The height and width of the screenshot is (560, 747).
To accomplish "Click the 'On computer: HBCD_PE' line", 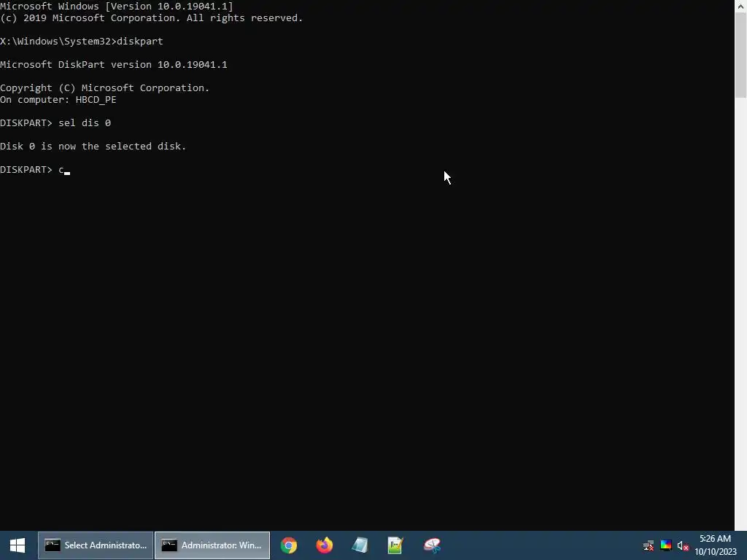I will (58, 99).
